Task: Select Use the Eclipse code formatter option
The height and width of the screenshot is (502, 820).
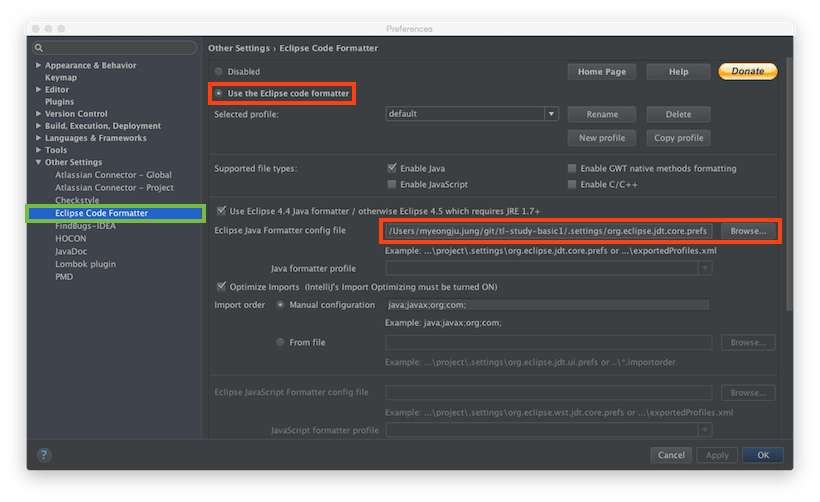Action: click(219, 94)
